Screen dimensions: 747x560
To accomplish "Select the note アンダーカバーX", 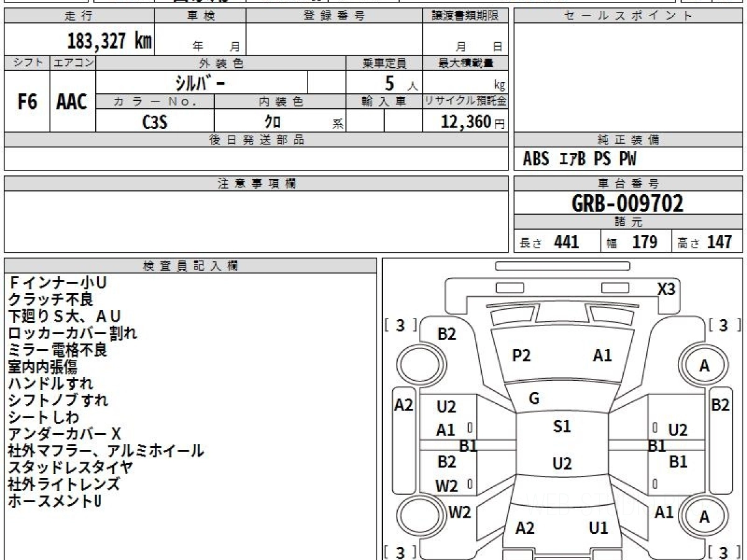I will coord(65,434).
